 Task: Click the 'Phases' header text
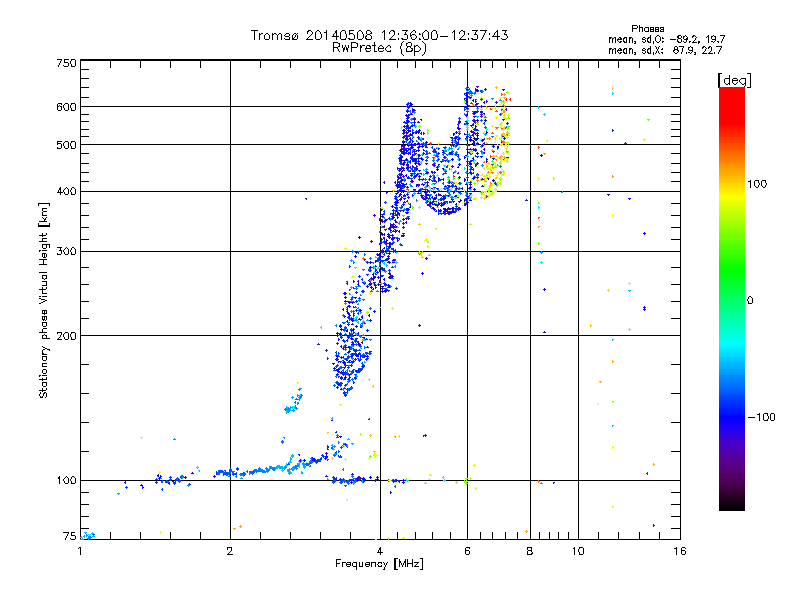pos(647,29)
